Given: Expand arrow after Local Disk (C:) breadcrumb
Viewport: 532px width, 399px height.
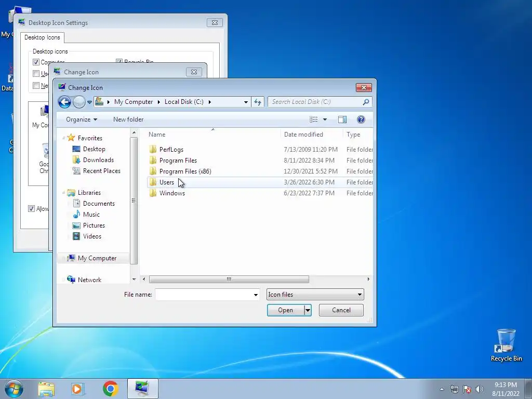Looking at the screenshot, I should coord(210,102).
